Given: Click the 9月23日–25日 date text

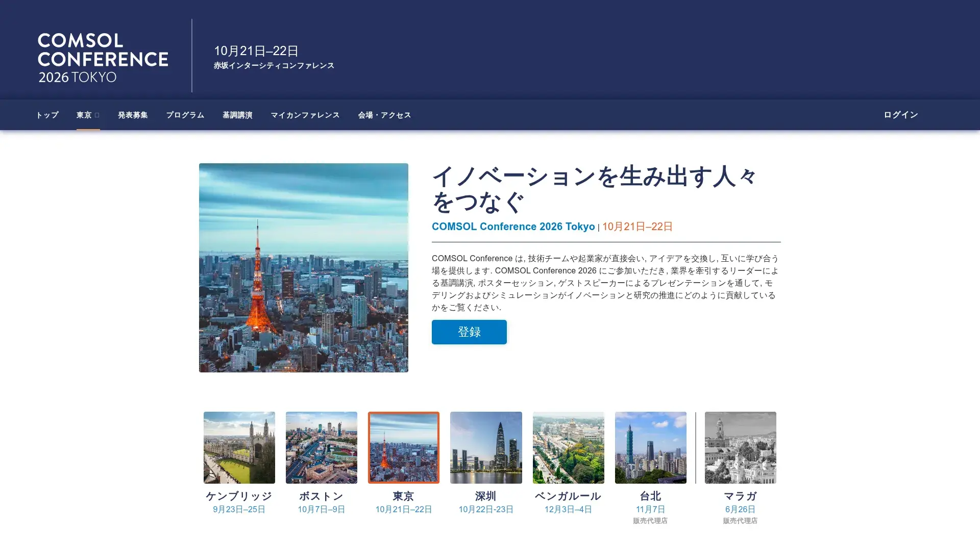Looking at the screenshot, I should click(x=239, y=510).
